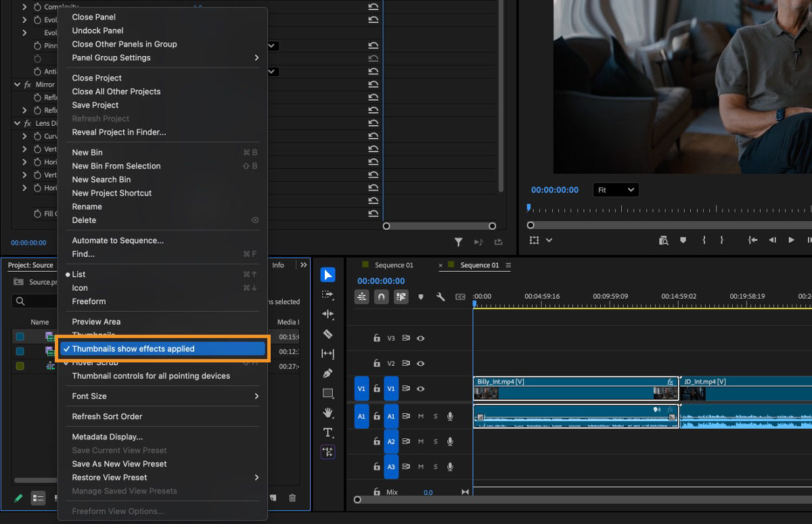The image size is (812, 524).
Task: Select the Razor tool
Action: [x=328, y=334]
